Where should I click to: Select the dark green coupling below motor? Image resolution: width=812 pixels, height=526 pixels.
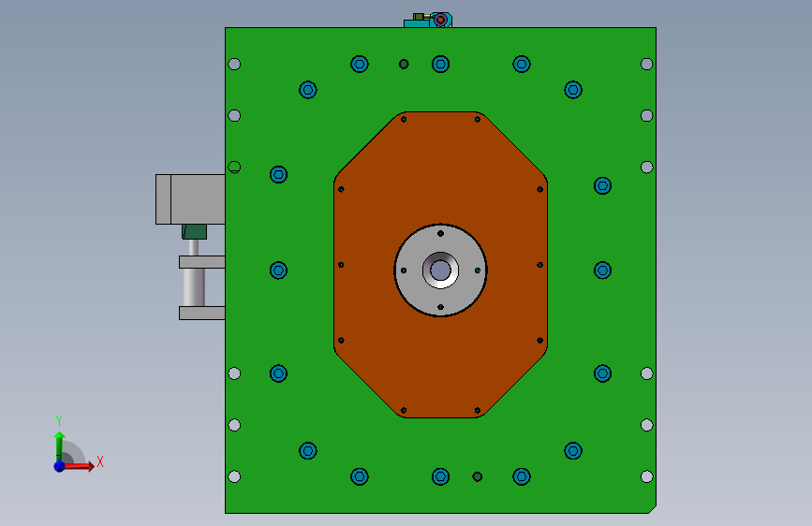(194, 231)
